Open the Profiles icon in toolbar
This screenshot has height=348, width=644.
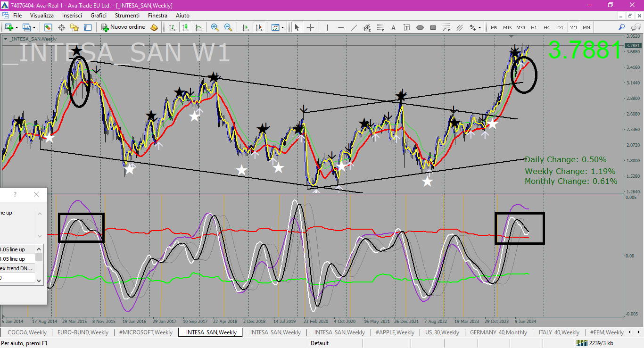(x=26, y=27)
